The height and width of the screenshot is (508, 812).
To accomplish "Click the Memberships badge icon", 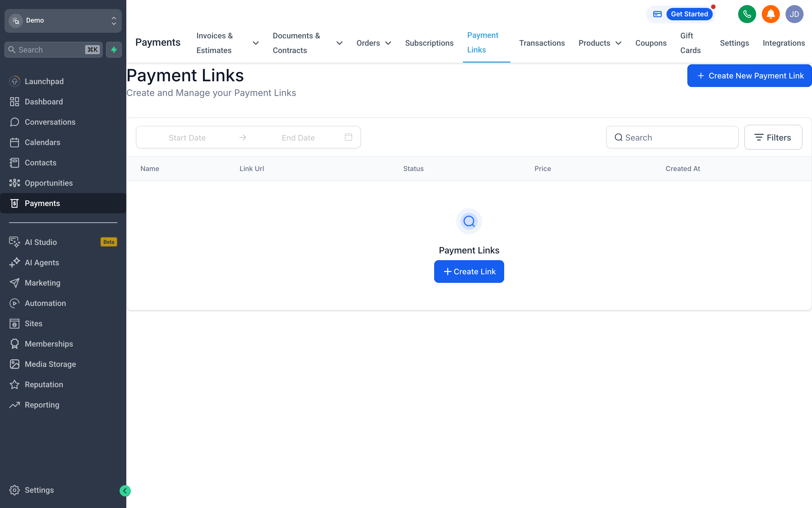I will click(x=14, y=344).
